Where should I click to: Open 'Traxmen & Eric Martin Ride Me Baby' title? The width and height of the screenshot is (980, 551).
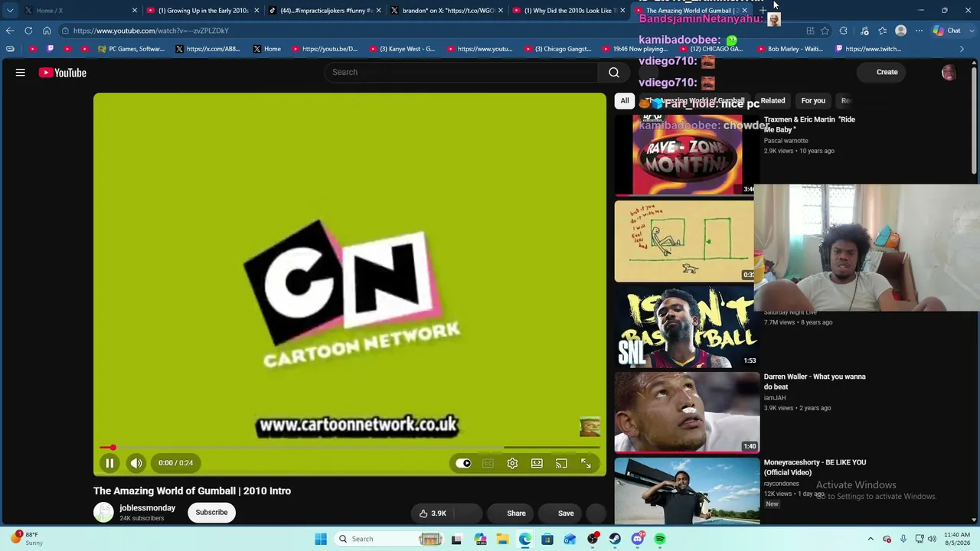pyautogui.click(x=809, y=124)
